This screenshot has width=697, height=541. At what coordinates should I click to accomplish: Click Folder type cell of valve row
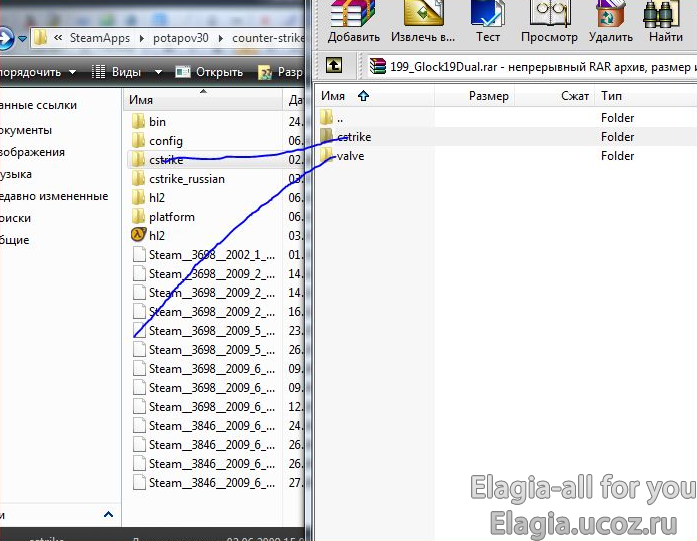coord(617,156)
